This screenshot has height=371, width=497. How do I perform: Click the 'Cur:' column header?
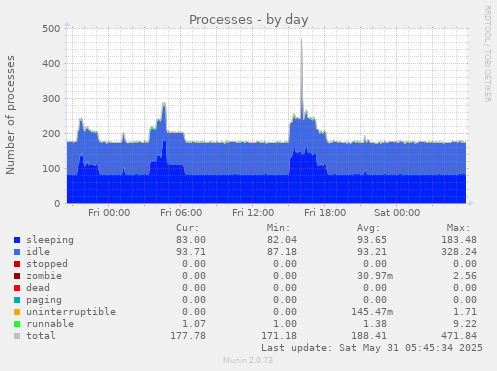pos(188,228)
